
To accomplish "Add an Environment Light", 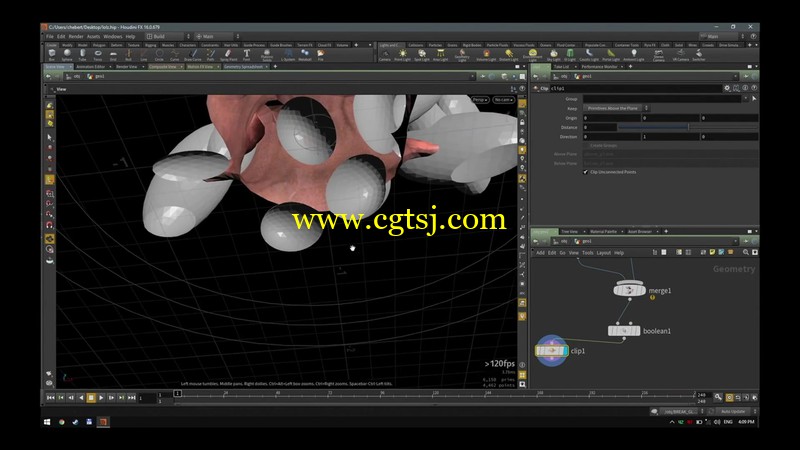I will pos(532,55).
